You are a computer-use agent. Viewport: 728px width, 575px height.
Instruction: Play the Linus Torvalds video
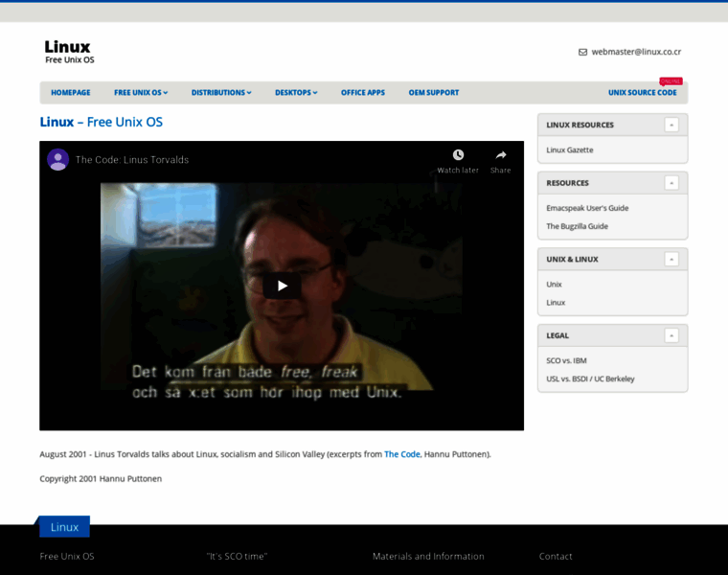[x=282, y=286]
